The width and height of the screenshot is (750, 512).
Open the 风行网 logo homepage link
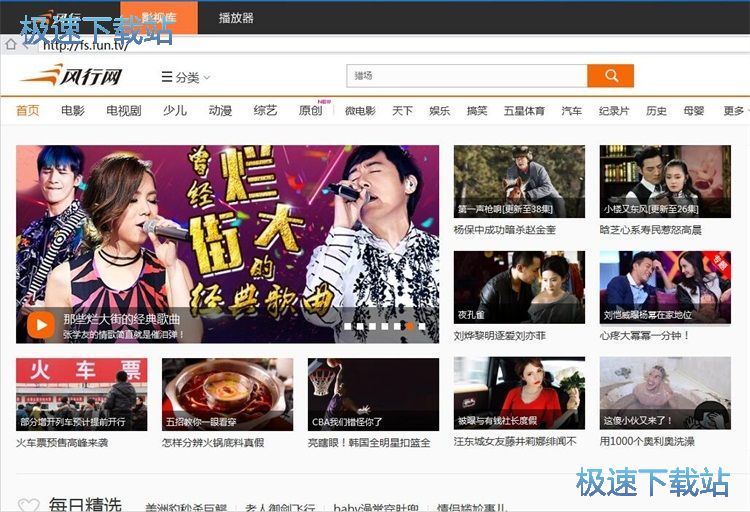[x=72, y=76]
